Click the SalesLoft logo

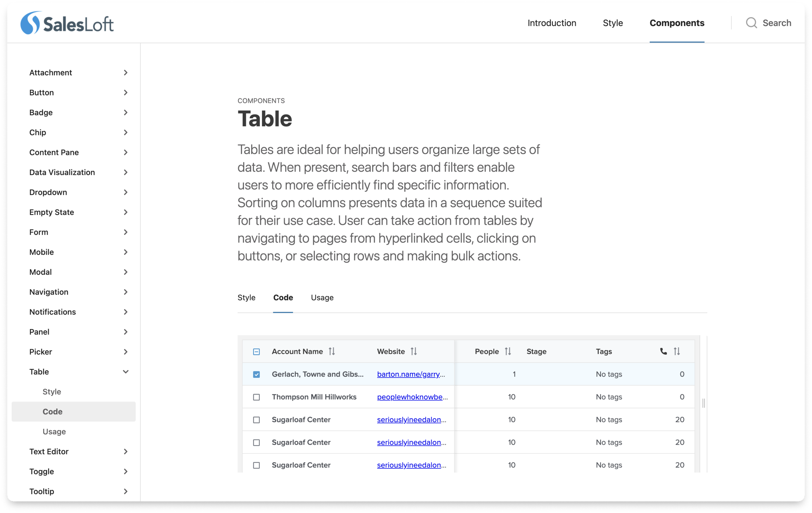67,23
